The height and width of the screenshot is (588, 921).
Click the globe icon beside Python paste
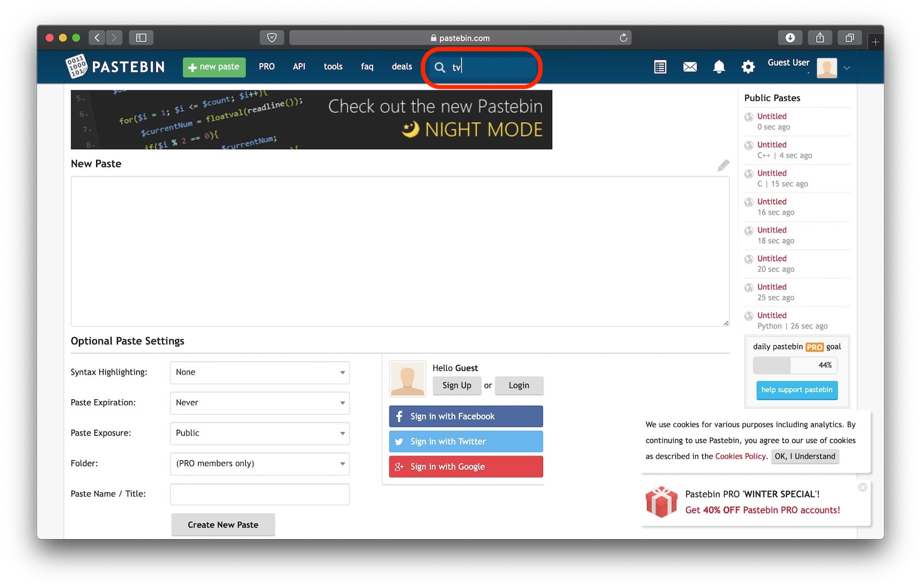749,316
